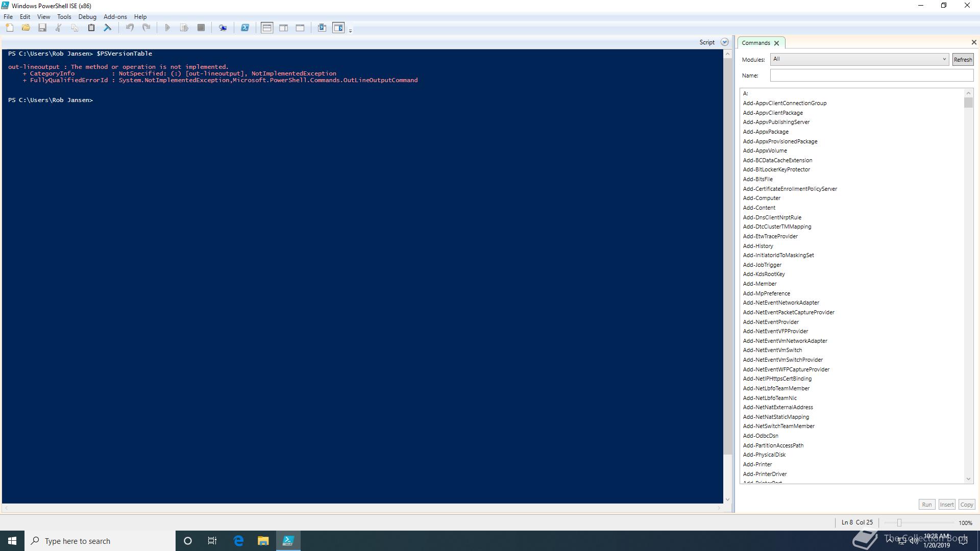Click the Run Selection toolbar icon

coord(184,28)
